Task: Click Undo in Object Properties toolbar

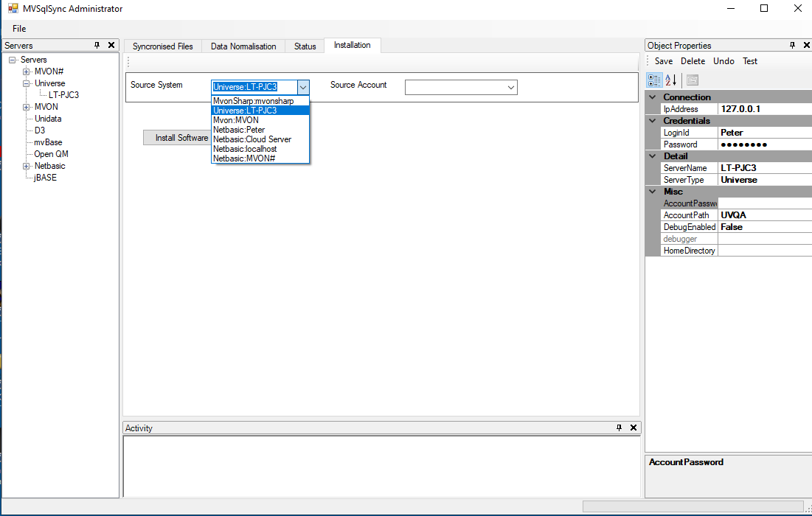Action: [x=723, y=61]
